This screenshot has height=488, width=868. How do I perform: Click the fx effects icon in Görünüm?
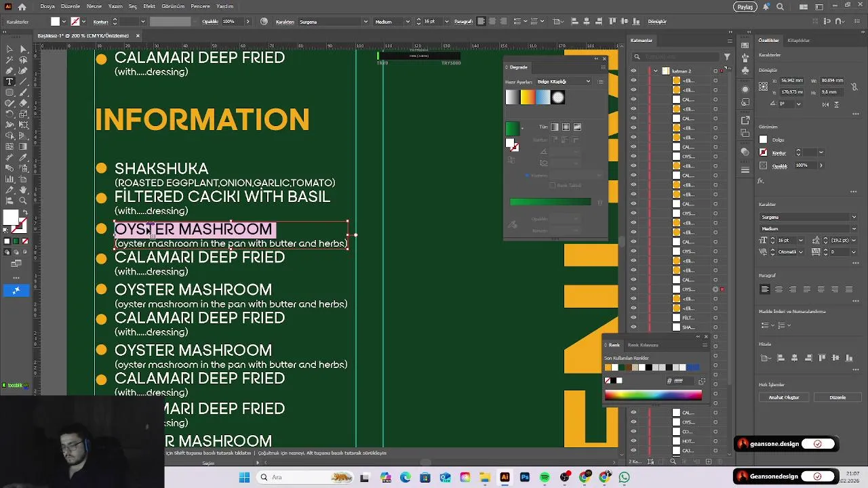coord(761,181)
